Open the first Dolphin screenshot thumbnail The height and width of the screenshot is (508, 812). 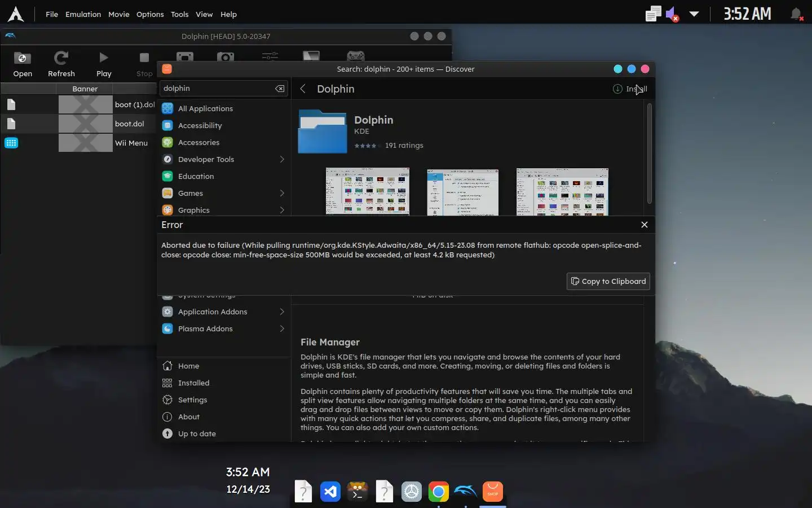tap(368, 191)
